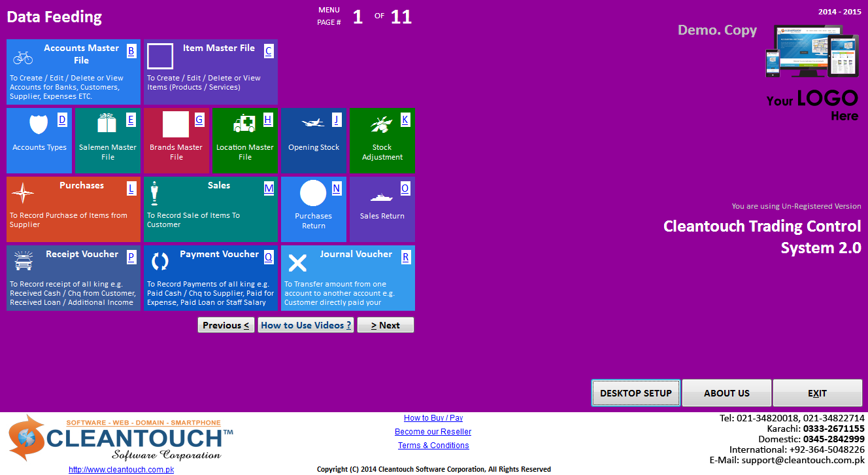868x475 pixels.
Task: Click the Purchases Return label text
Action: [314, 220]
